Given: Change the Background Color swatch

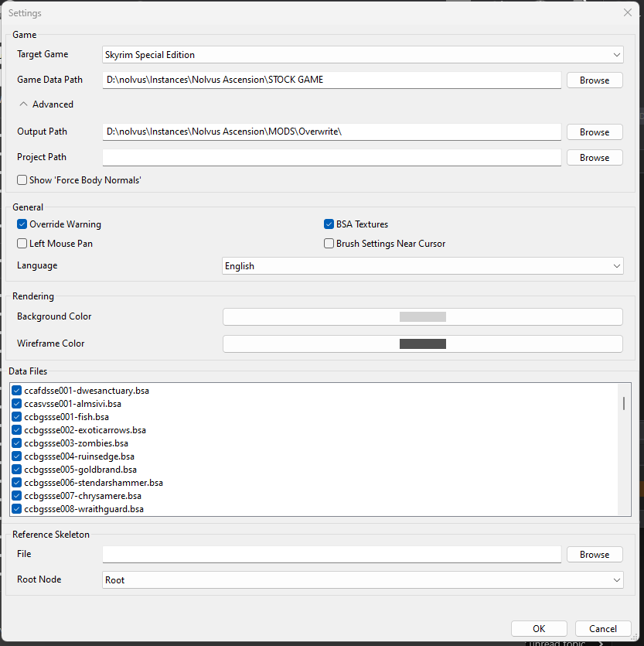Looking at the screenshot, I should tap(422, 316).
